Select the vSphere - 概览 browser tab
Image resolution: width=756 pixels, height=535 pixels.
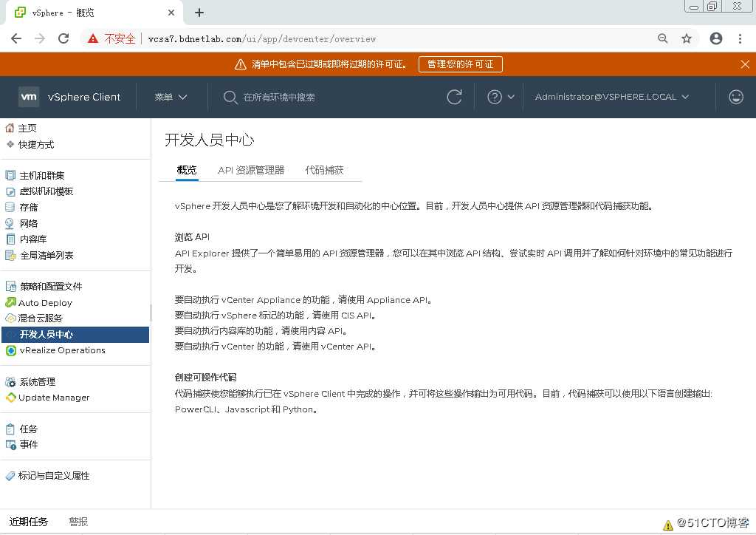coord(94,13)
